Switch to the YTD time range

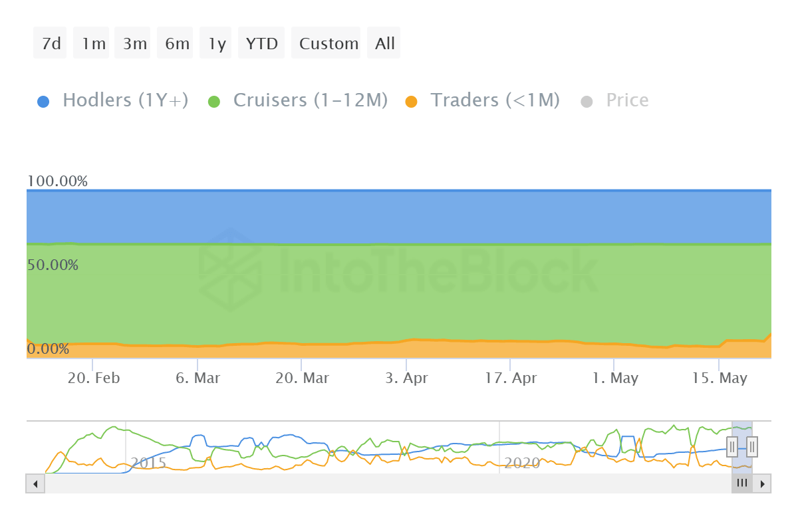pos(261,43)
